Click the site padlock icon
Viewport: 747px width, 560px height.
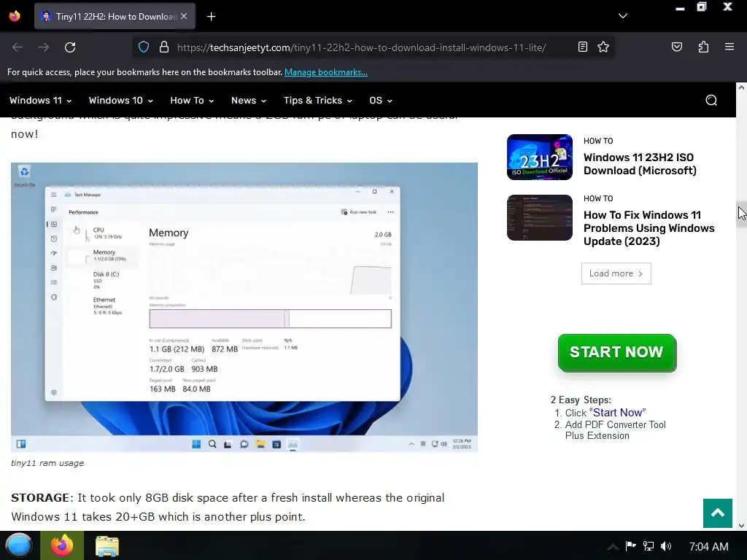click(164, 47)
